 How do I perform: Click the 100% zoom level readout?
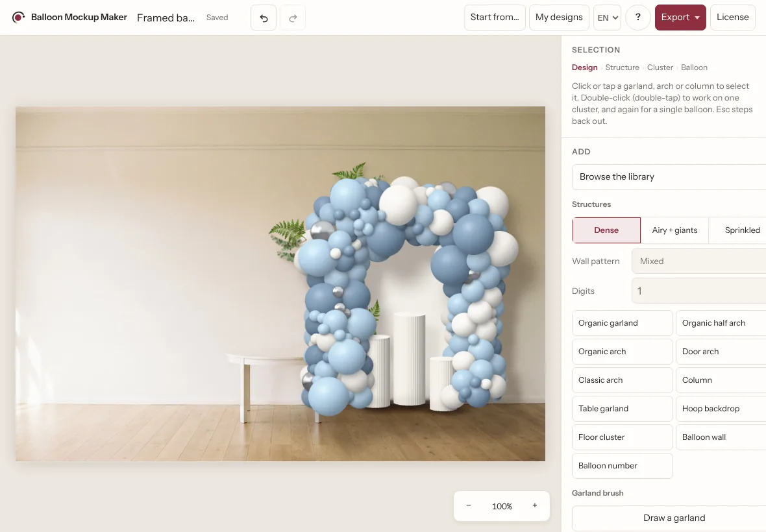click(x=502, y=506)
